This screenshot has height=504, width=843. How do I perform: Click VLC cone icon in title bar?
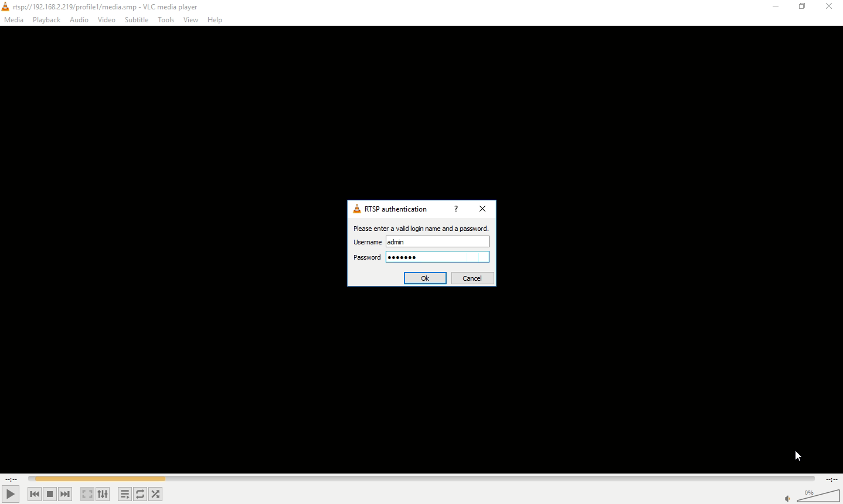(5, 7)
